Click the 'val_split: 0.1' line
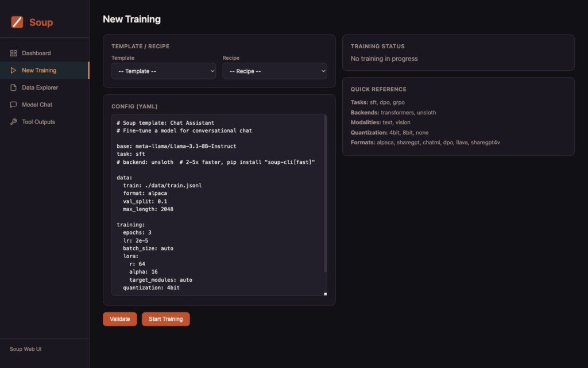The width and height of the screenshot is (588, 368). click(x=145, y=201)
